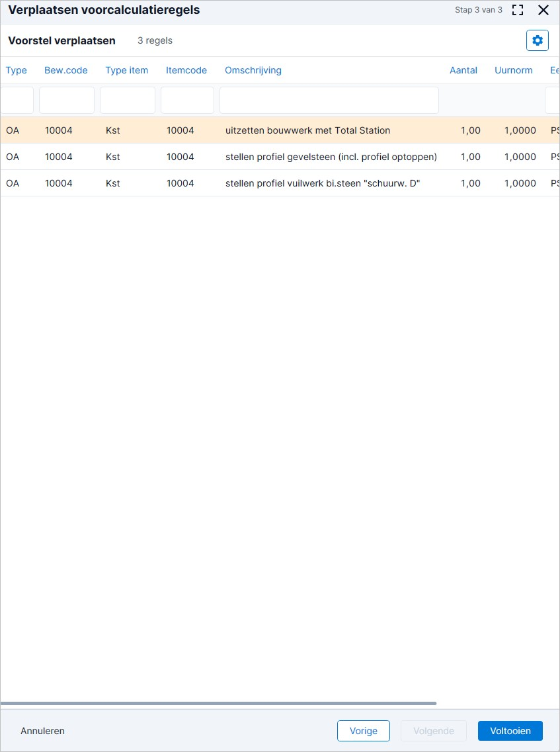Sort by the Type item column header
Viewport: 560px width, 752px height.
[x=127, y=71]
